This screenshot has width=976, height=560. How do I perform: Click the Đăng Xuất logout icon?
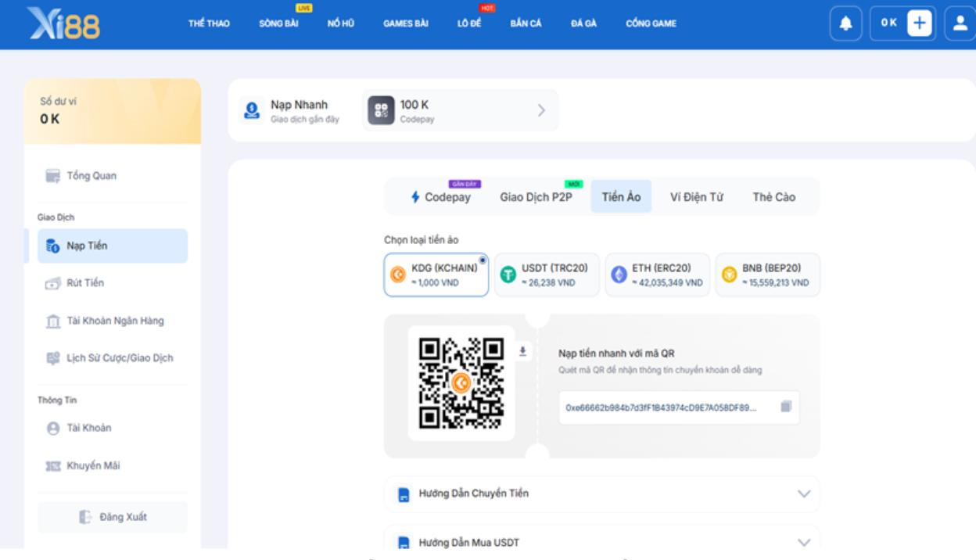point(86,516)
